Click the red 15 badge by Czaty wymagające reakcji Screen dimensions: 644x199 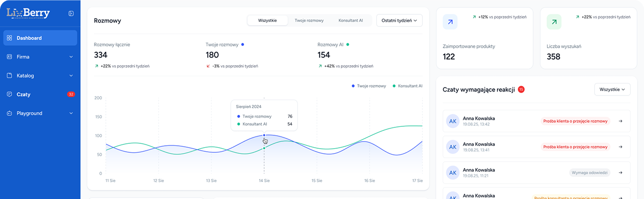coord(521,90)
